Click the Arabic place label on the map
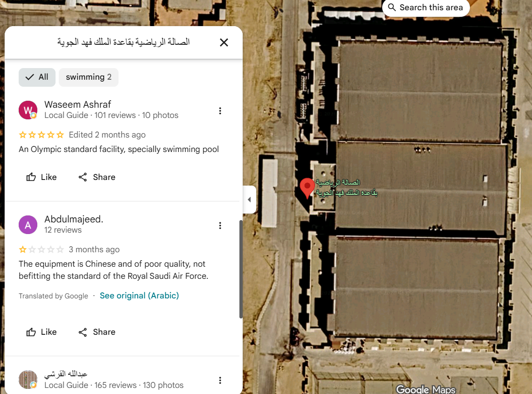532x394 pixels. 346,187
